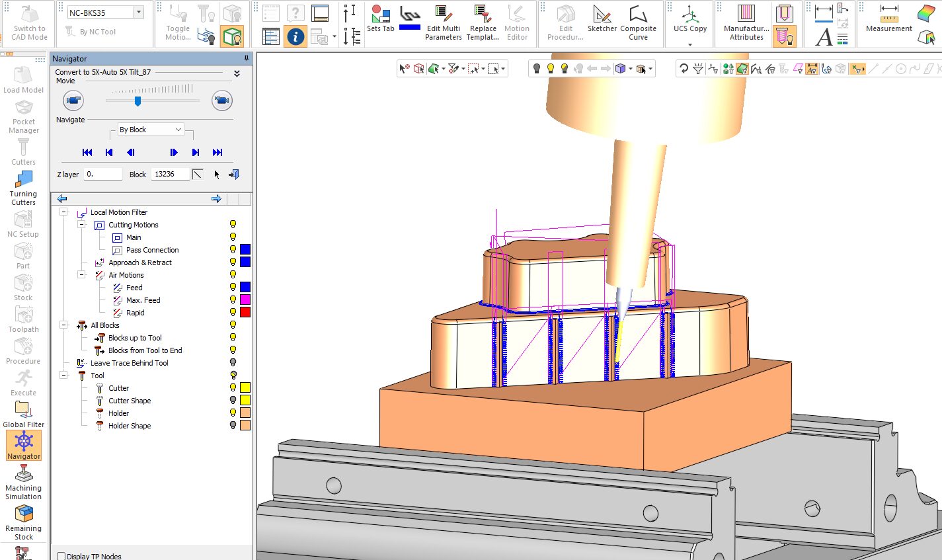Open the By Block navigate dropdown
The height and width of the screenshot is (560, 942).
151,130
